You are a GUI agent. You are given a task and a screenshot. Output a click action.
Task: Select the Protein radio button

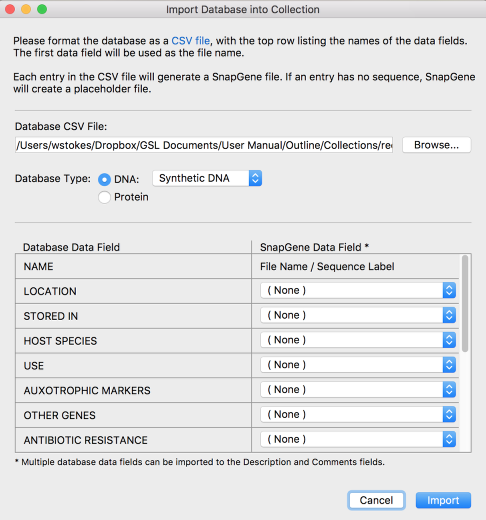click(x=104, y=197)
